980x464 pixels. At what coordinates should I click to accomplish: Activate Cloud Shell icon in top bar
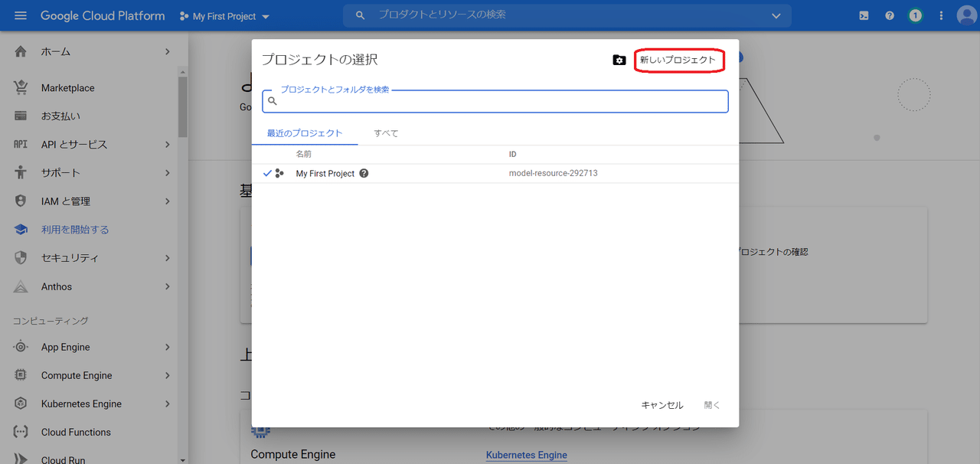pos(864,15)
